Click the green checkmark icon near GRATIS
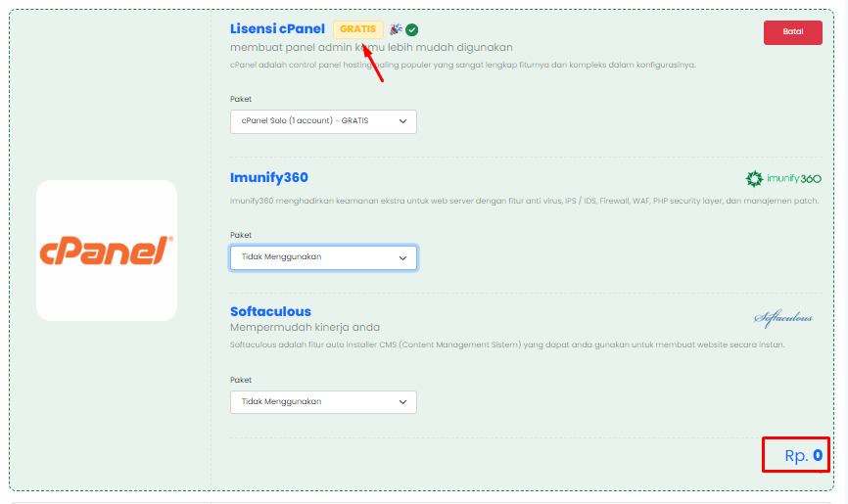Screen dimensions: 848x504 point(411,29)
